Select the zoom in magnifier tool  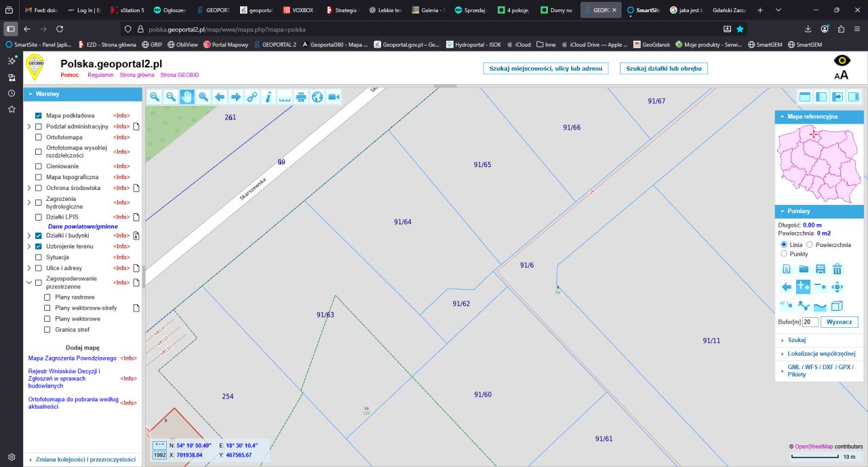pyautogui.click(x=155, y=97)
